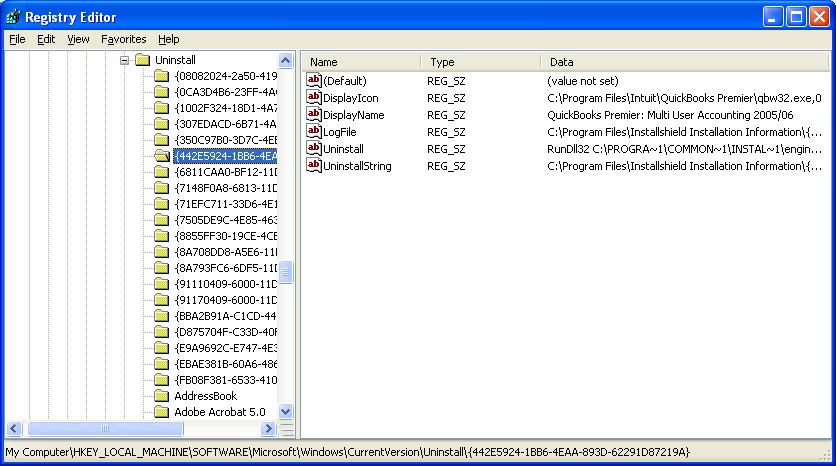The image size is (836, 466).
Task: Open the Favorites menu
Action: point(123,39)
